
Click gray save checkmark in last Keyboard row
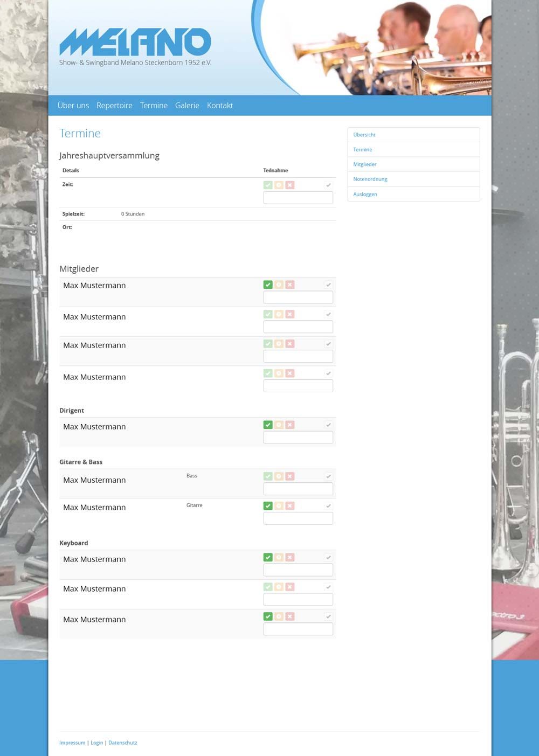pos(328,616)
